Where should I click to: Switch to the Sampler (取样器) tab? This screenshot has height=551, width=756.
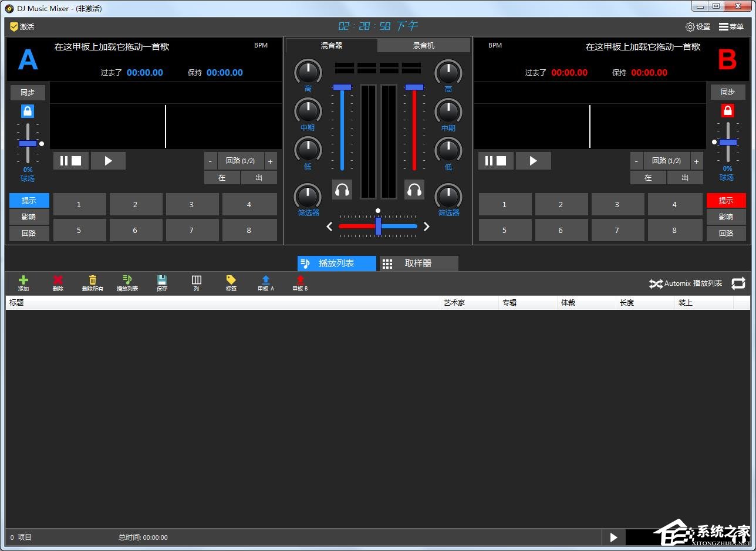(419, 263)
